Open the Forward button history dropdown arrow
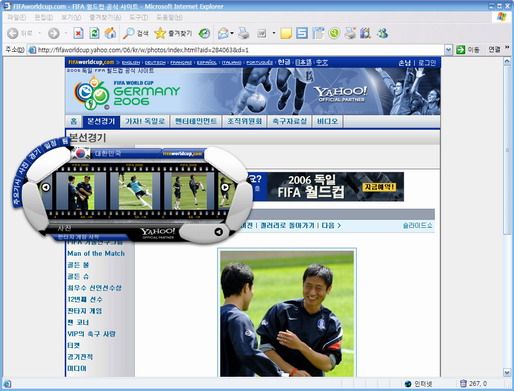The height and width of the screenshot is (391, 514). pos(65,33)
